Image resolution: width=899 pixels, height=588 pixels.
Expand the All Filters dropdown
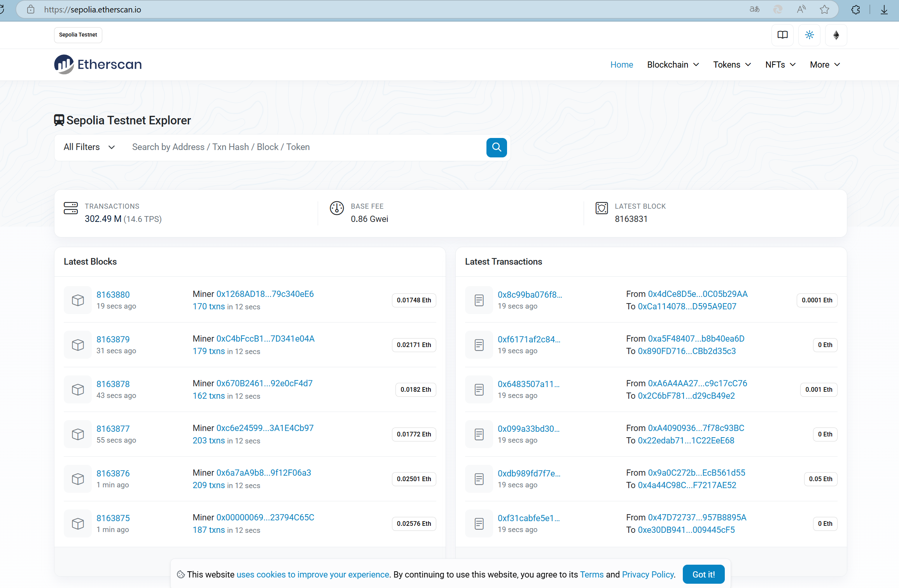click(x=89, y=147)
